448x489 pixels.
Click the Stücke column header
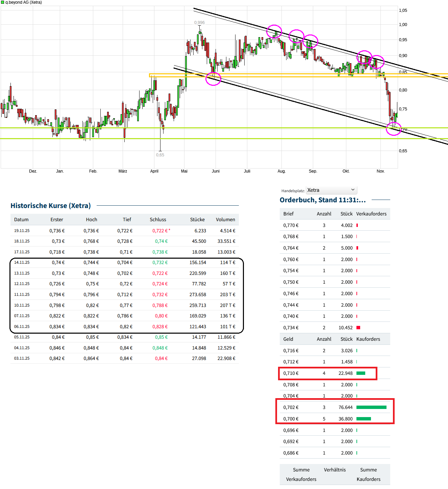pos(197,220)
